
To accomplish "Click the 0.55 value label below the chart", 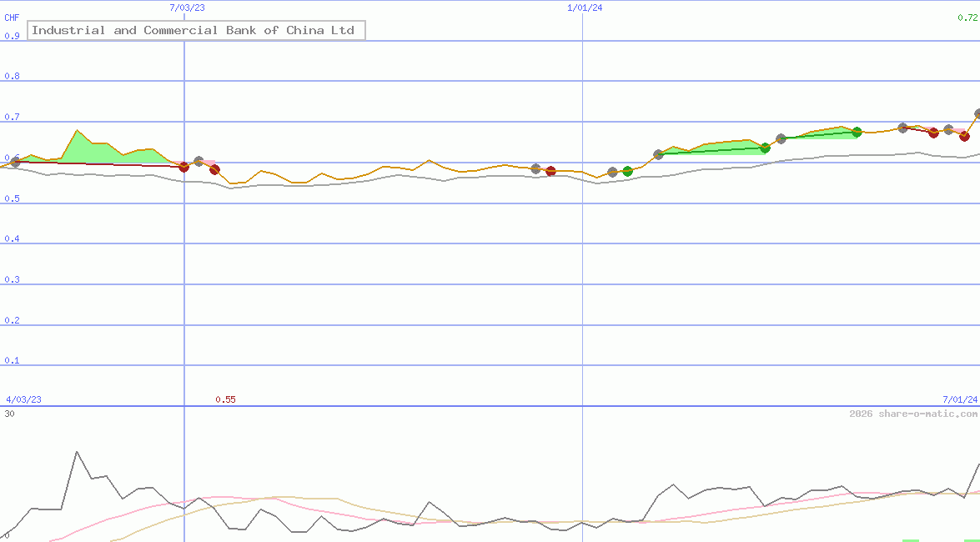I will [226, 399].
